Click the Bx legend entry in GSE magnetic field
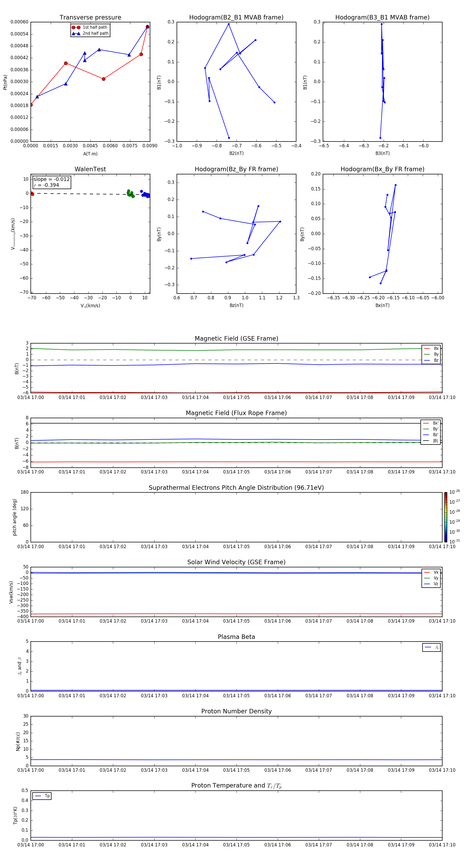Screen dimensions: 473x868 (431, 349)
